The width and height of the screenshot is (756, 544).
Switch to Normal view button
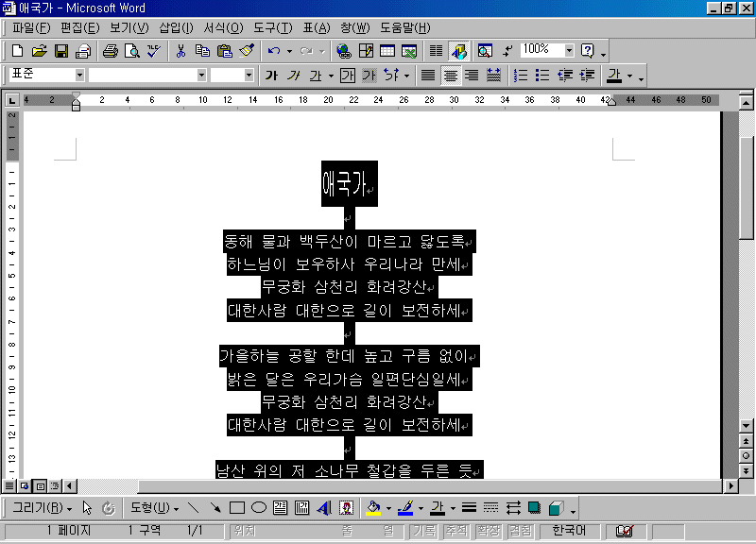pos(9,485)
